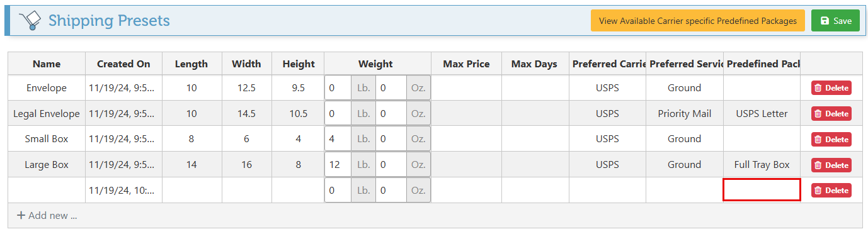Select Priority Mail service cell for Legal Envelope
Screen dimensions: 868x234
[685, 114]
